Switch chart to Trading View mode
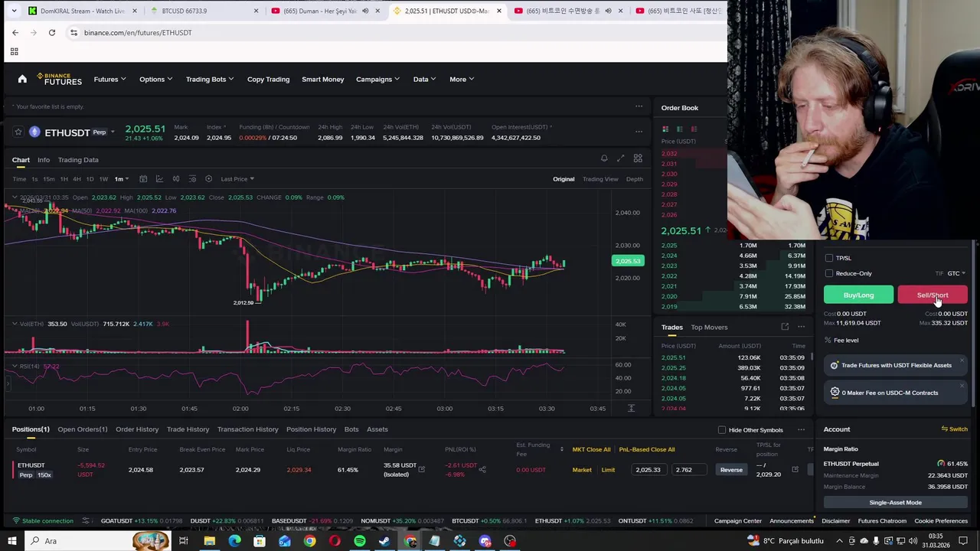Viewport: 980px width, 551px height. coord(600,179)
